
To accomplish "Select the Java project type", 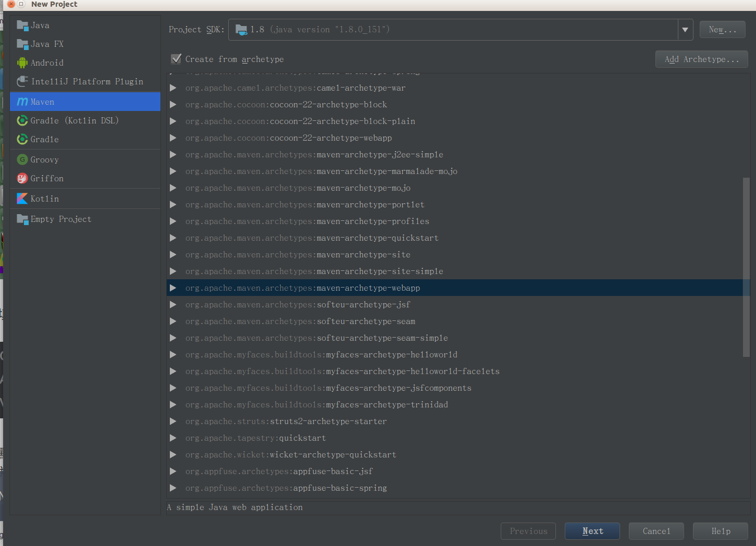I will coord(85,26).
